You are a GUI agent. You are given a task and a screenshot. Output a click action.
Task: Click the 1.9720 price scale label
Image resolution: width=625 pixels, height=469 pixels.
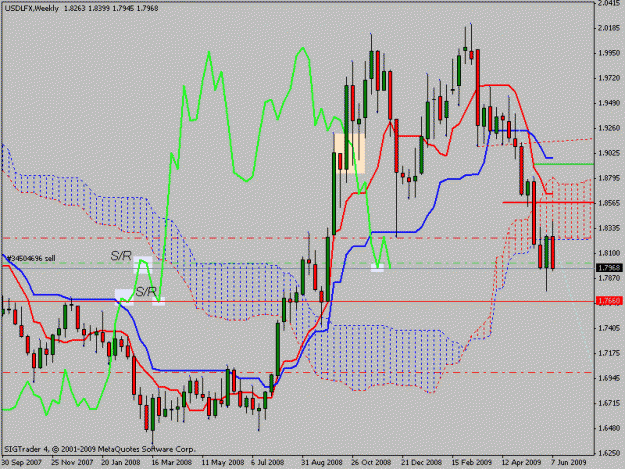(x=610, y=78)
